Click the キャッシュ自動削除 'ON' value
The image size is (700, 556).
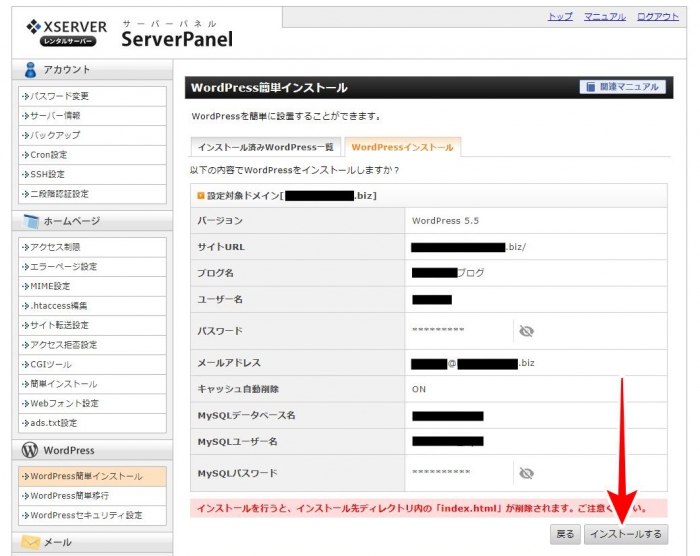pos(419,389)
